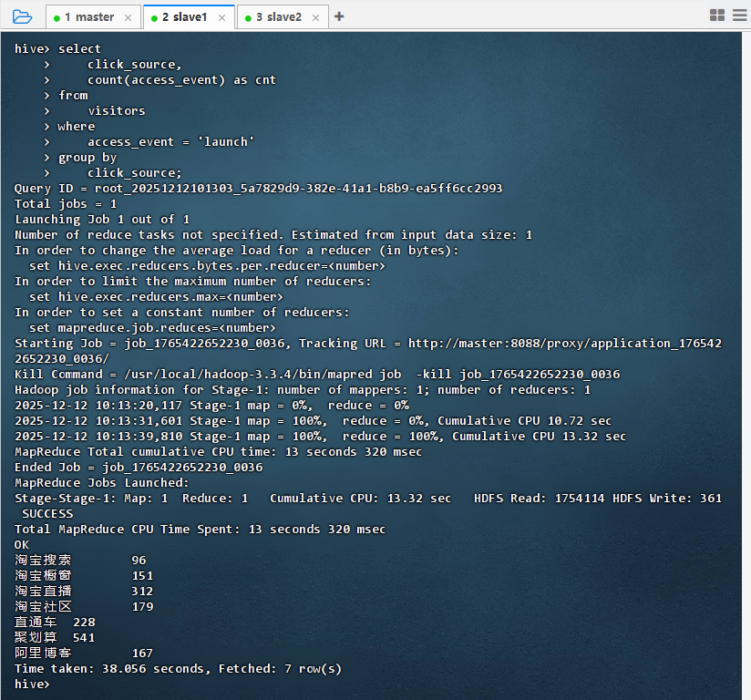Viewport: 751px width, 700px height.
Task: Add a new session tab
Action: (x=339, y=16)
